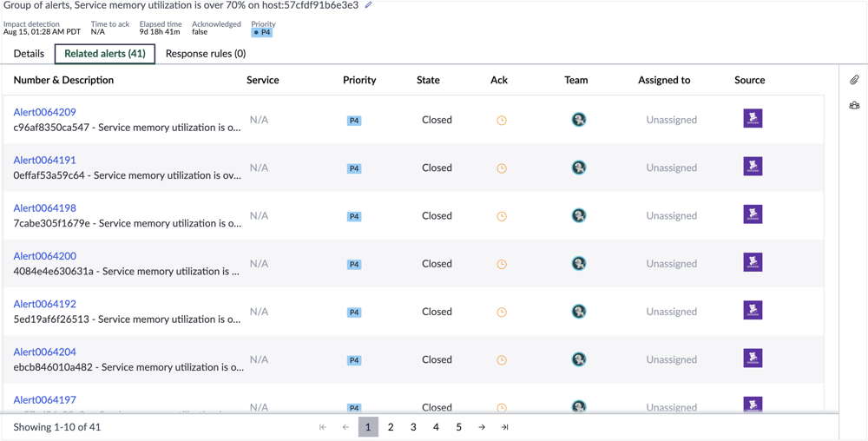Go to page 3 of results
This screenshot has width=868, height=441.
coord(413,427)
